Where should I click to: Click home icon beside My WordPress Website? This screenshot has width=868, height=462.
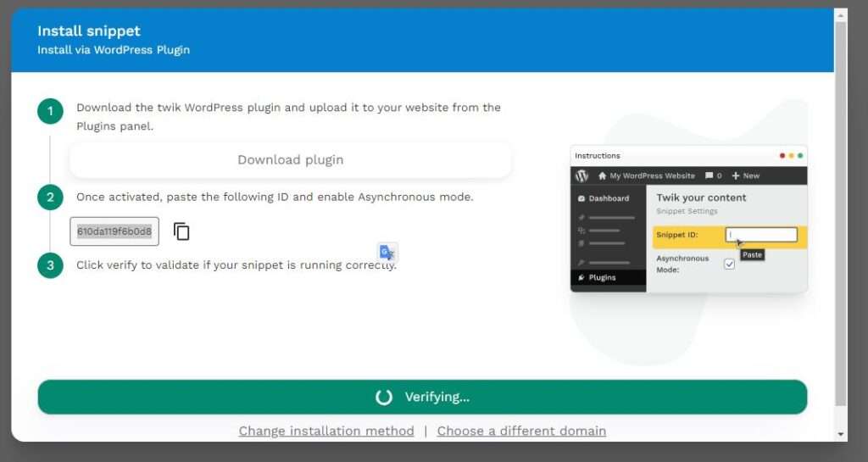pos(603,176)
